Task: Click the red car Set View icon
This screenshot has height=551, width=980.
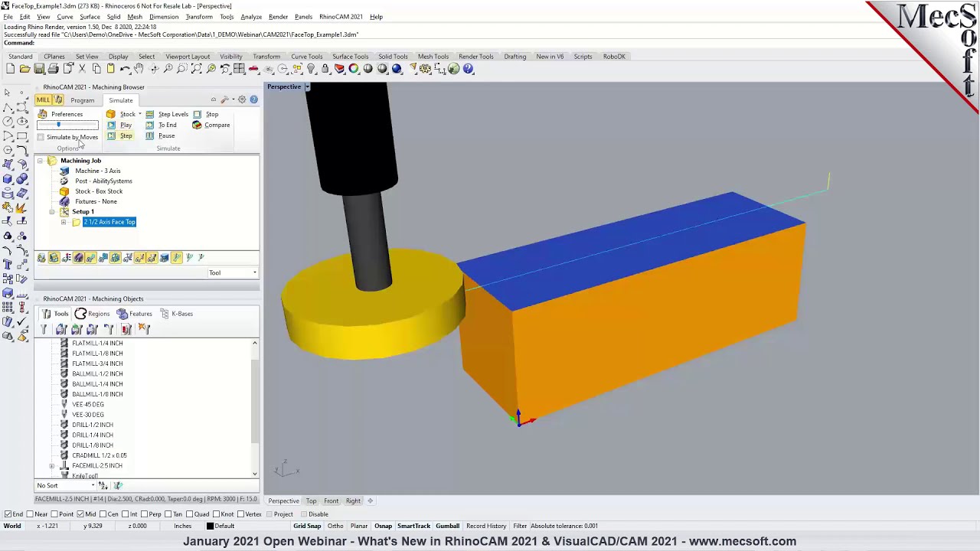Action: [253, 69]
